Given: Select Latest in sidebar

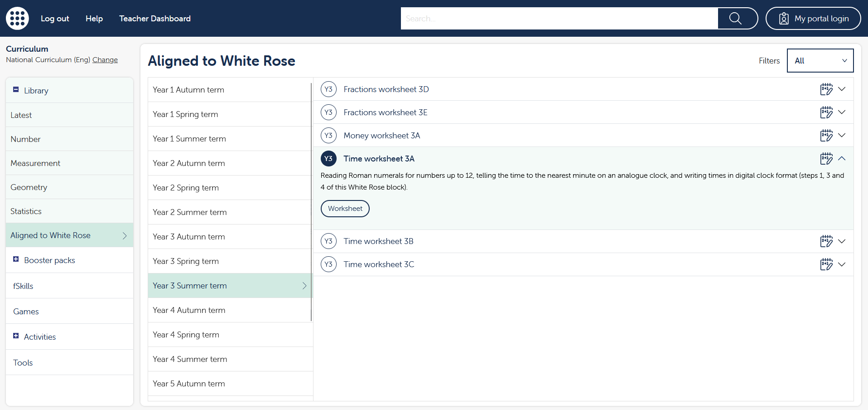Looking at the screenshot, I should coord(69,115).
